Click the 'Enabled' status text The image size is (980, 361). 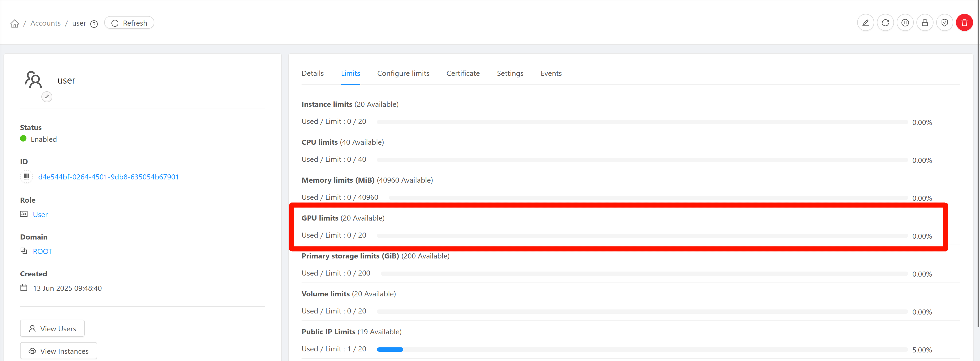tap(44, 139)
